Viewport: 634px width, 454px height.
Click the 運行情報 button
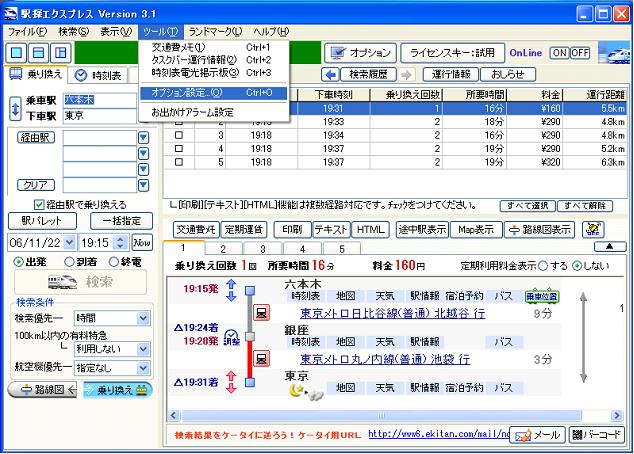click(451, 74)
